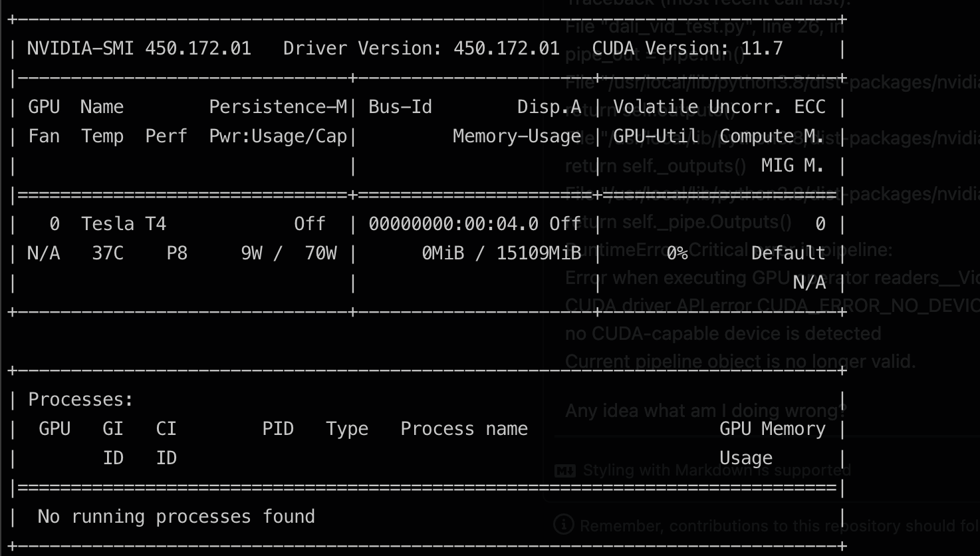
Task: Select the Bus-Id '00000000:00:04.0' value
Action: (454, 223)
